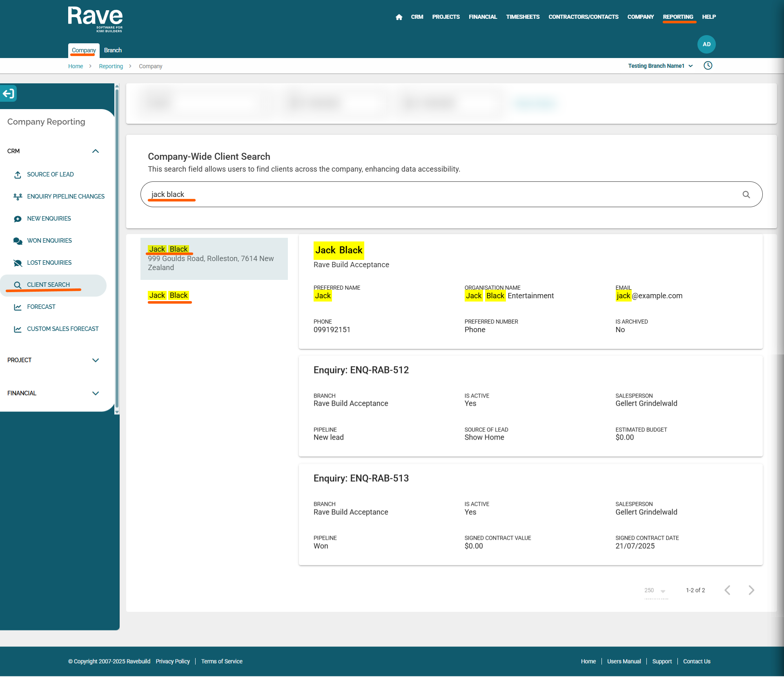Click the 'Enquiry: ENQ-RAB-512' heading
The height and width of the screenshot is (677, 784).
tap(361, 370)
